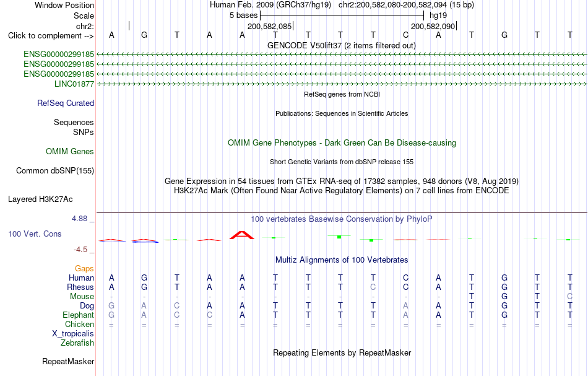
Task: Click the faded C in the Mouse row
Action: [x=569, y=297]
